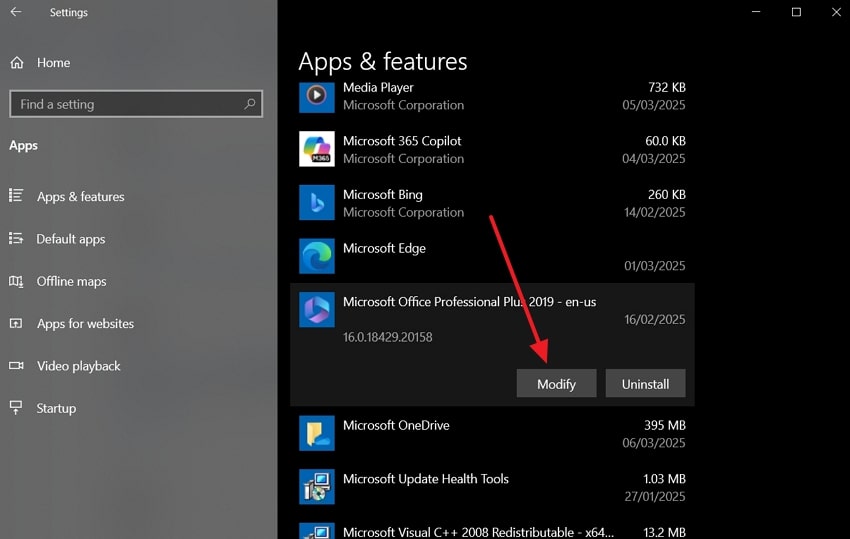Minimize the Settings window
This screenshot has height=539, width=850.
[x=756, y=11]
